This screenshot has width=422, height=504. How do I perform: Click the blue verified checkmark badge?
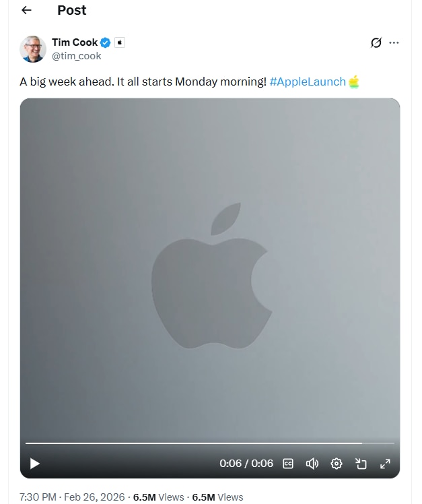point(106,42)
